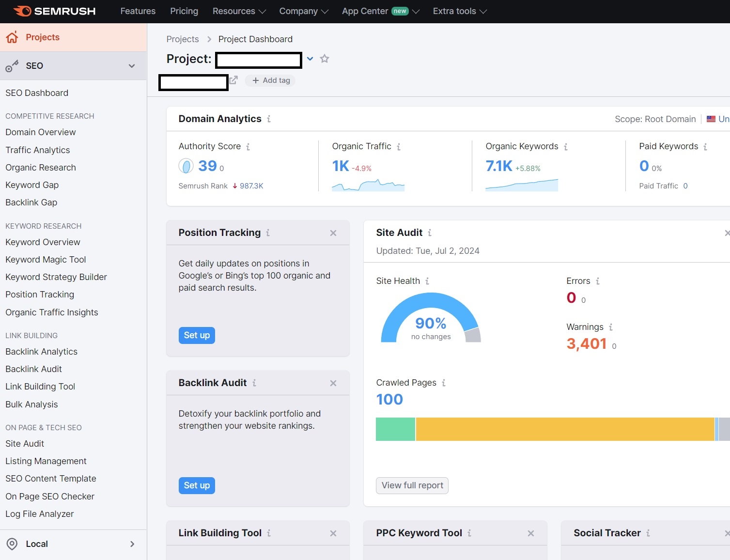
Task: Set up Position Tracking
Action: pos(197,335)
